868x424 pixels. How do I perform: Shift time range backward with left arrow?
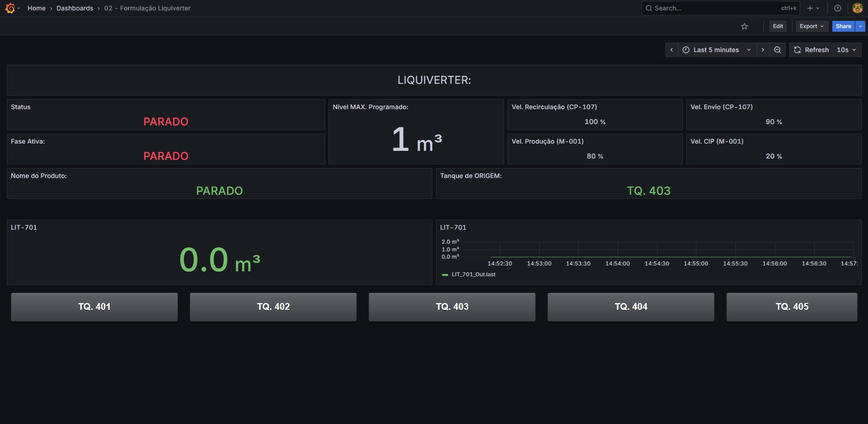point(671,50)
